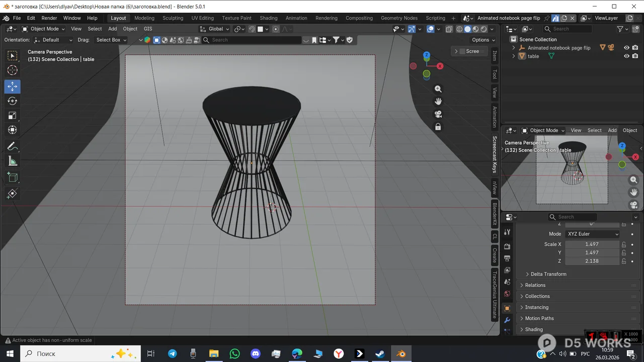Open the BlenderKit sidebar tab
The height and width of the screenshot is (362, 644).
[495, 214]
